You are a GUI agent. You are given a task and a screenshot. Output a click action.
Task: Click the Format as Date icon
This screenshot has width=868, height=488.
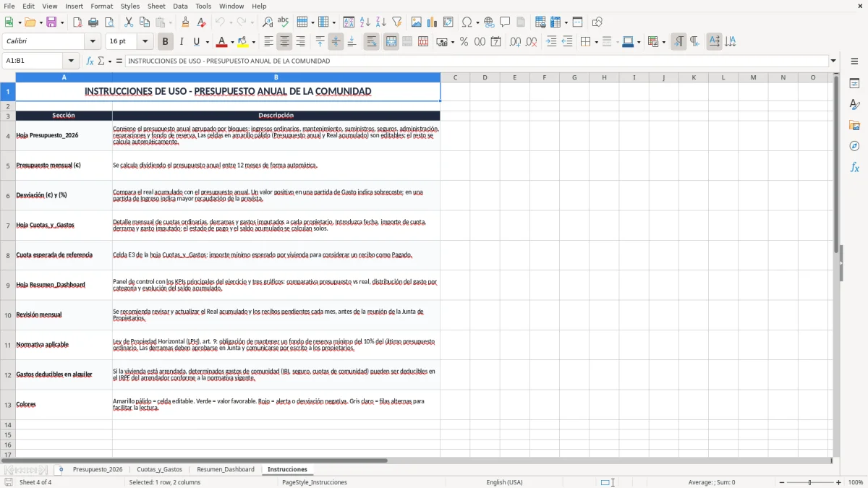(495, 42)
